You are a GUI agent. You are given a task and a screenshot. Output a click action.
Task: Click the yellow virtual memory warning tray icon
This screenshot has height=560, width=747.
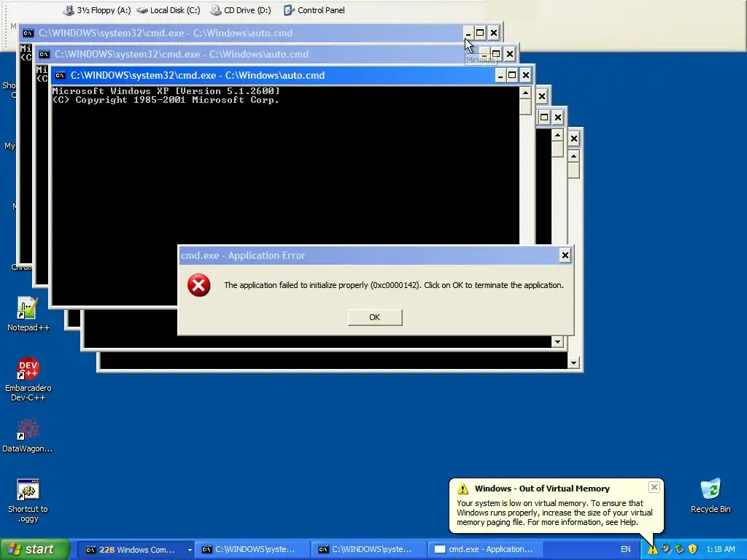652,549
